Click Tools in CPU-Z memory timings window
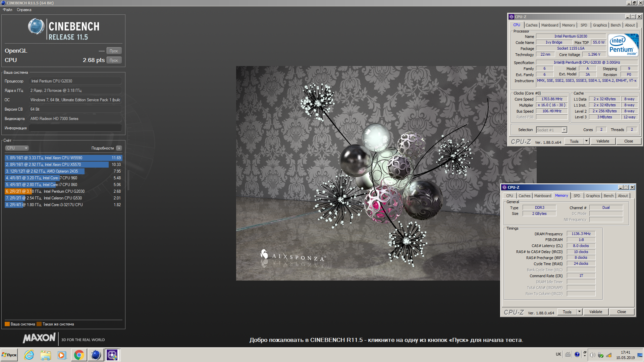 click(x=567, y=312)
